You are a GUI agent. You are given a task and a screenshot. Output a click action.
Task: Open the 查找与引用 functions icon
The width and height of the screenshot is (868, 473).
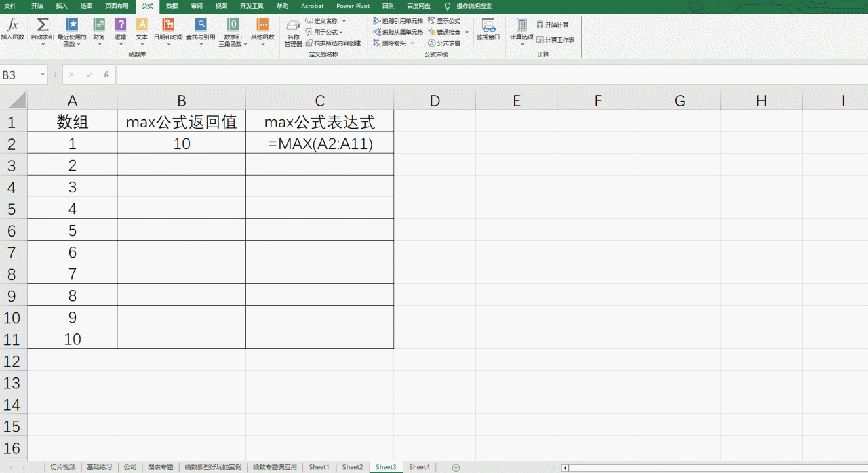201,25
